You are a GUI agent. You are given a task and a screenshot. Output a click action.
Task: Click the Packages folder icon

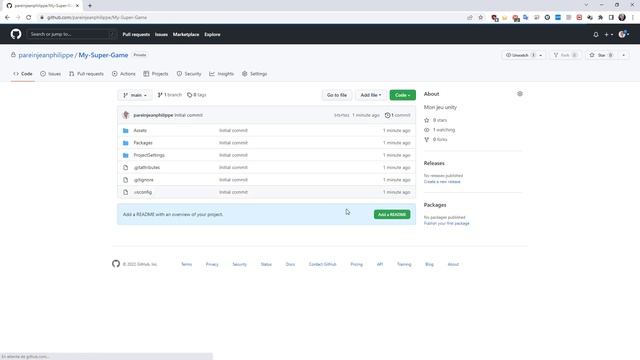click(x=126, y=143)
